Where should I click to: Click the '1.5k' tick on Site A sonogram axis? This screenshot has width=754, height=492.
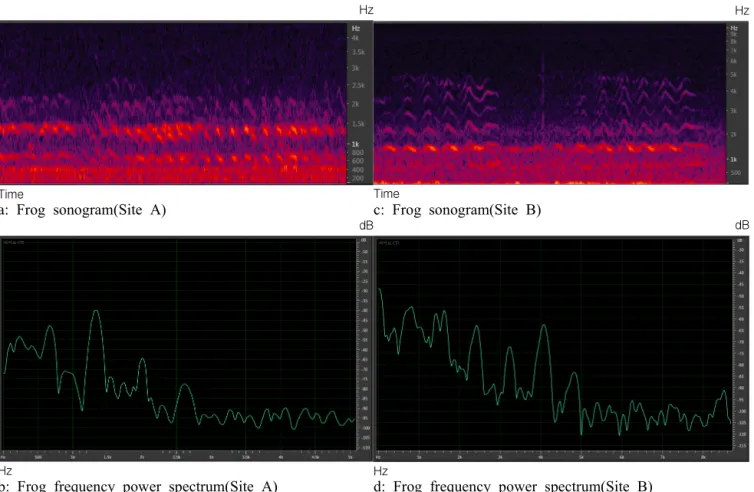tap(358, 124)
